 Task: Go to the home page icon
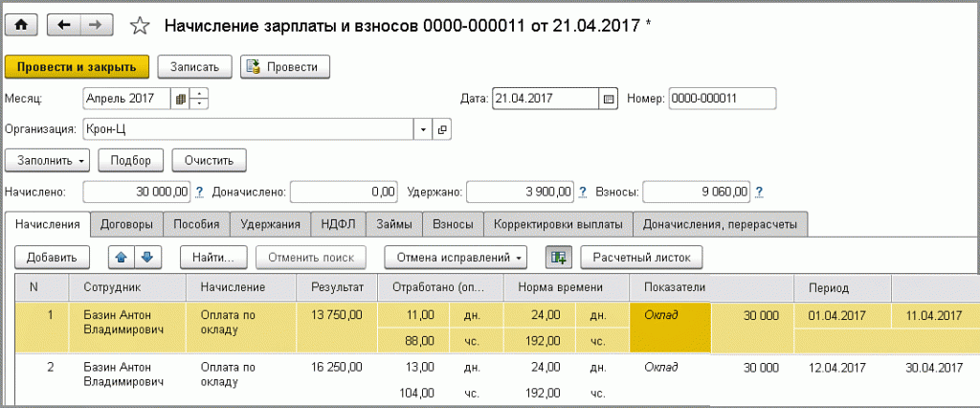tap(21, 25)
